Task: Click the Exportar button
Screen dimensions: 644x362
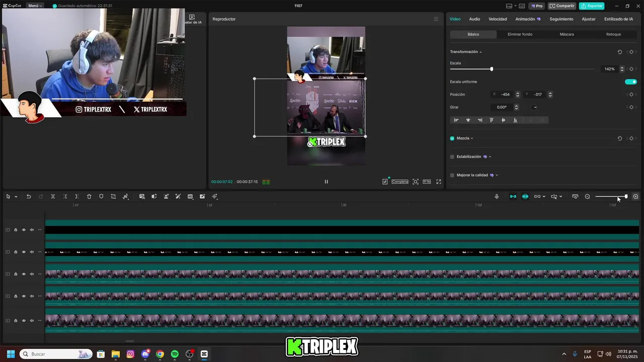Action: tap(592, 6)
